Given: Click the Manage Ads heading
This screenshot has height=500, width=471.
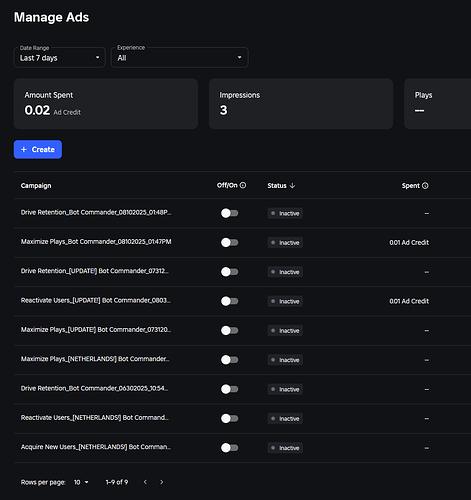Looking at the screenshot, I should (x=51, y=17).
